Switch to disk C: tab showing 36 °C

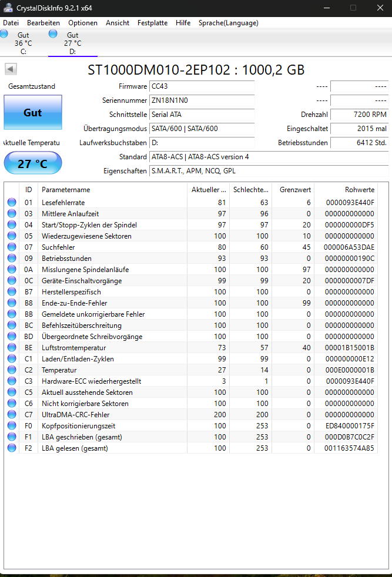tap(24, 43)
